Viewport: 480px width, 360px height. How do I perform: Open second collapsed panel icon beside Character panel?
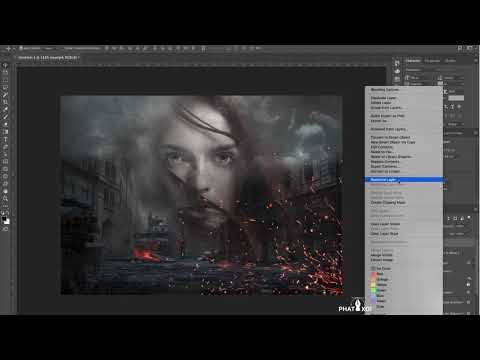tap(397, 71)
